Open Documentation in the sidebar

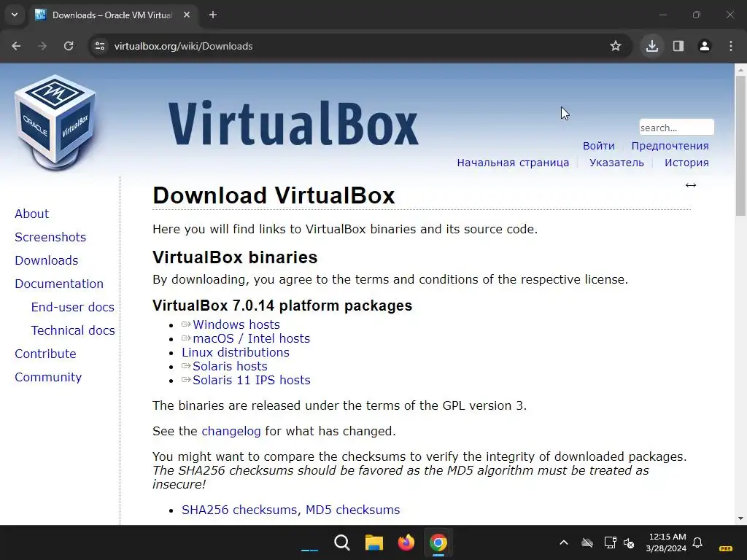(59, 284)
